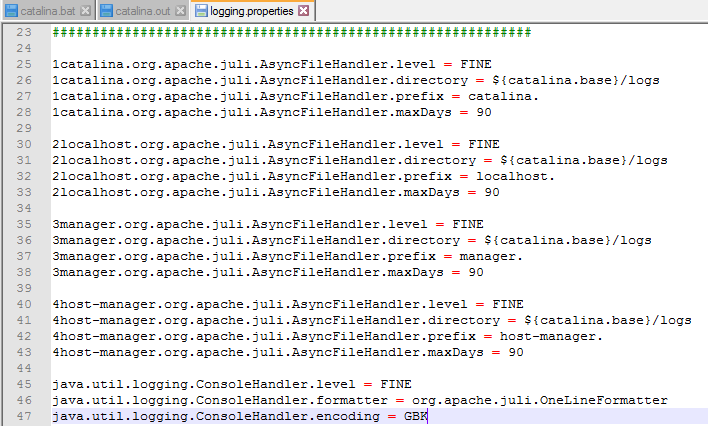The height and width of the screenshot is (426, 708).
Task: Place cursor in '1catalina.org.apache.juli.AsyncFileHandler.level' key
Action: pos(244,64)
